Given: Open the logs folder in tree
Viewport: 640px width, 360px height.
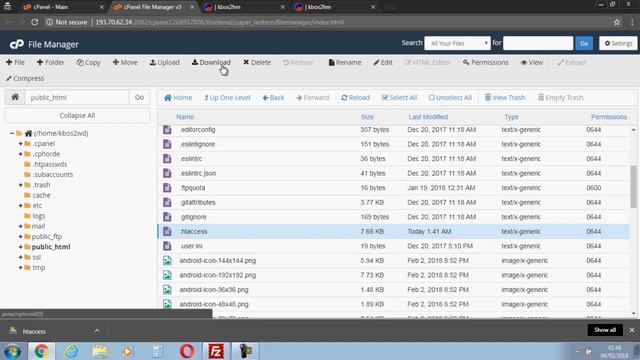Looking at the screenshot, I should 39,216.
